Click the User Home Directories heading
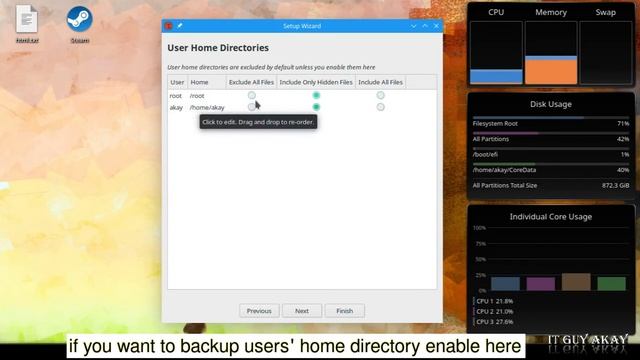This screenshot has width=640, height=360. (218, 48)
